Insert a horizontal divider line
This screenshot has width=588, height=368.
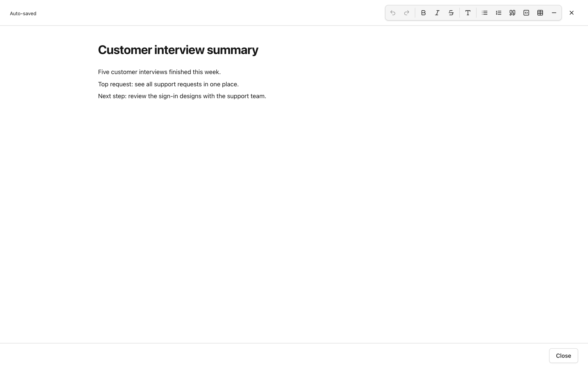(x=554, y=13)
